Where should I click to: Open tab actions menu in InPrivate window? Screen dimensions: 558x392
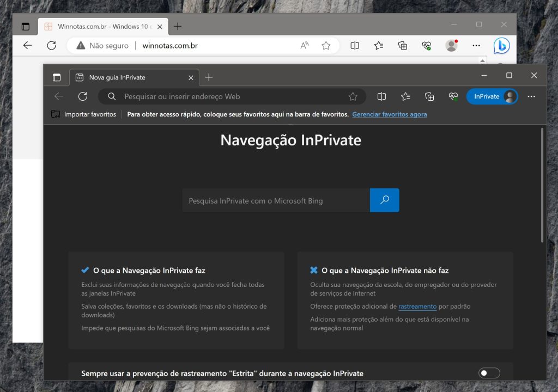(56, 77)
